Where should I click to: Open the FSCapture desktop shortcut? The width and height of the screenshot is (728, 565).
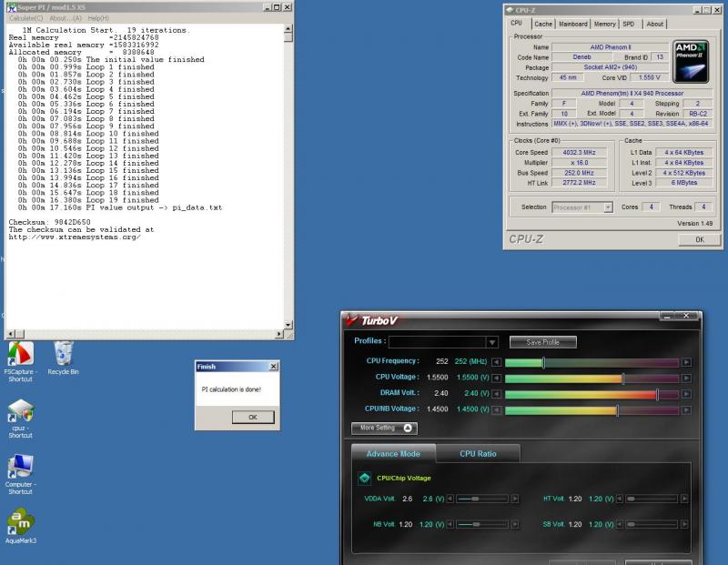tap(20, 355)
